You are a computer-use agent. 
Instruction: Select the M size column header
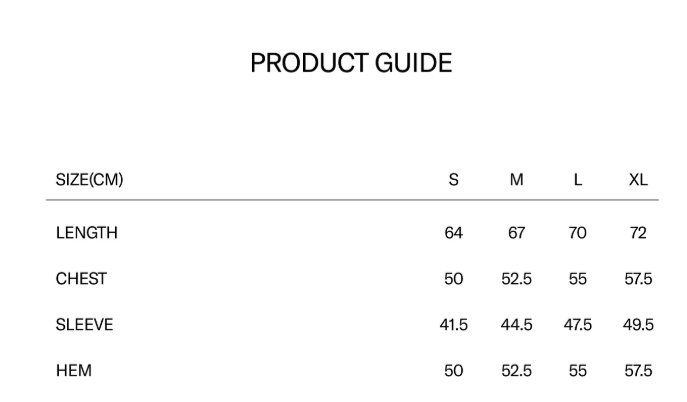tap(516, 180)
